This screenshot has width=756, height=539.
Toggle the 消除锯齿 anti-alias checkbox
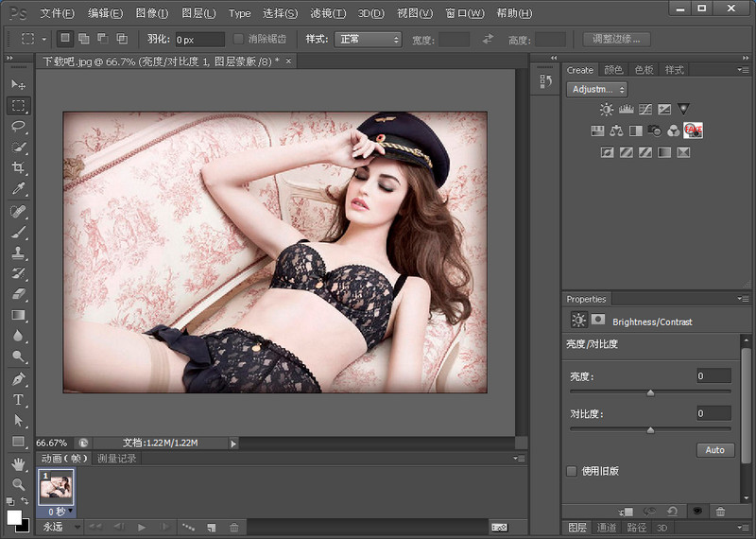point(239,39)
